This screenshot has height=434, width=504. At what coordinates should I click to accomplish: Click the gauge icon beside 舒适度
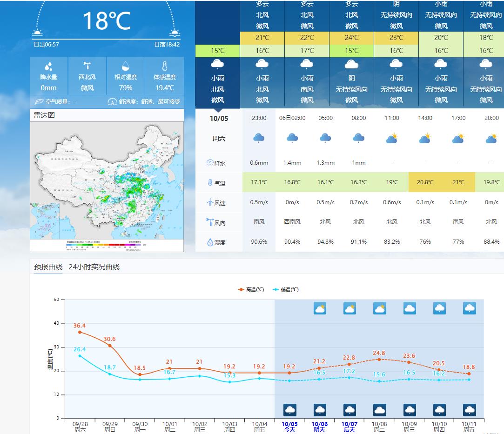coord(112,101)
